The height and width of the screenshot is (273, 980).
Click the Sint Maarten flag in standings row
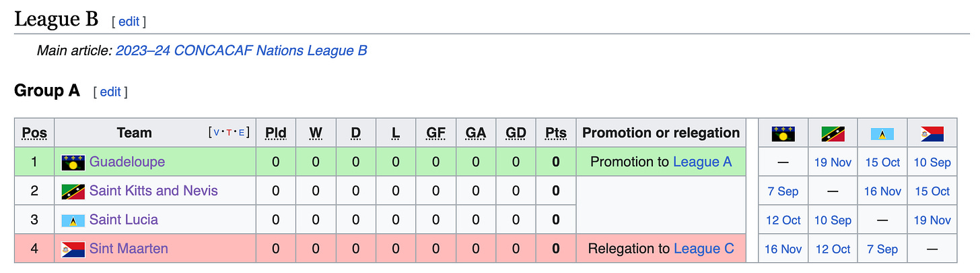(73, 249)
